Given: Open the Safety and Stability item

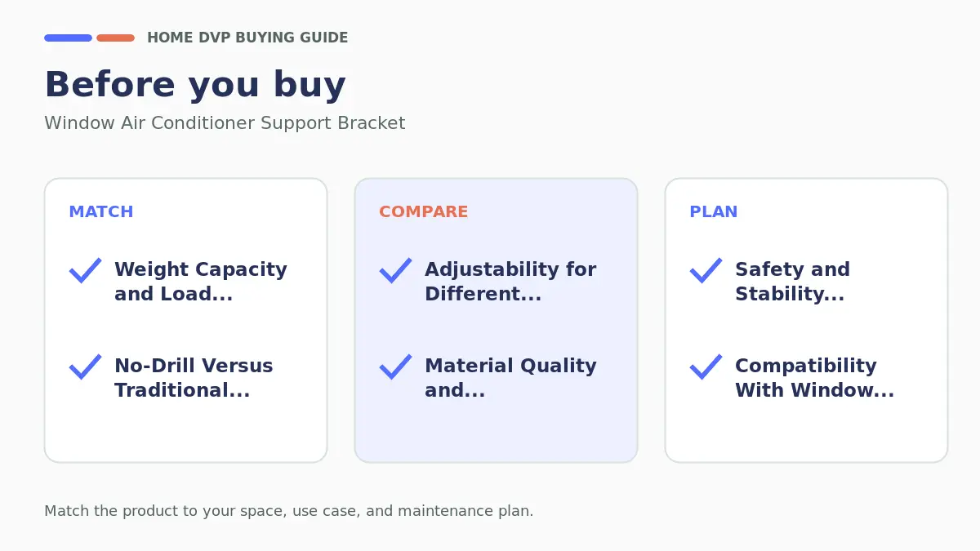Looking at the screenshot, I should pyautogui.click(x=792, y=282).
